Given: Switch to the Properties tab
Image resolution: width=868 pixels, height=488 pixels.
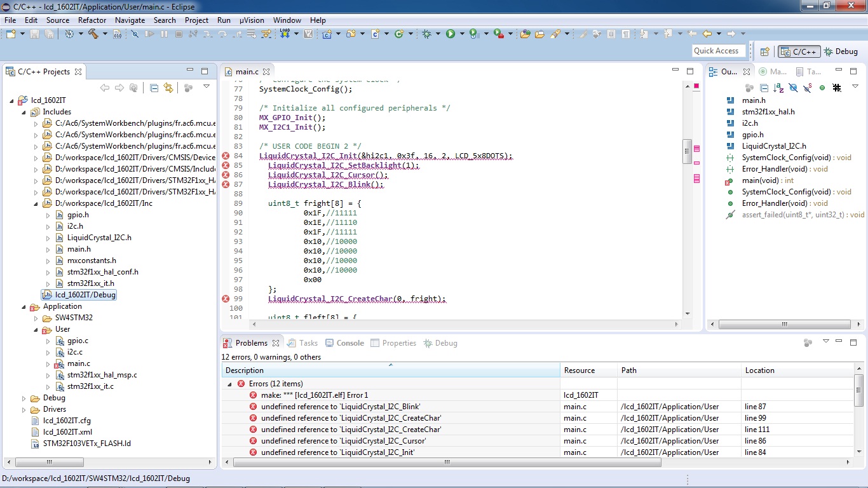Looking at the screenshot, I should click(393, 343).
